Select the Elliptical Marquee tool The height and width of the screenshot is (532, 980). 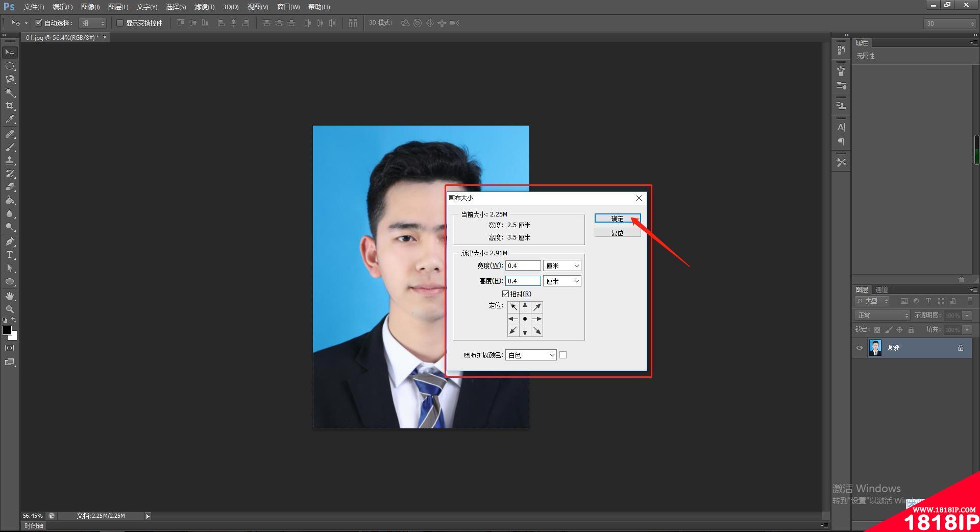tap(10, 66)
